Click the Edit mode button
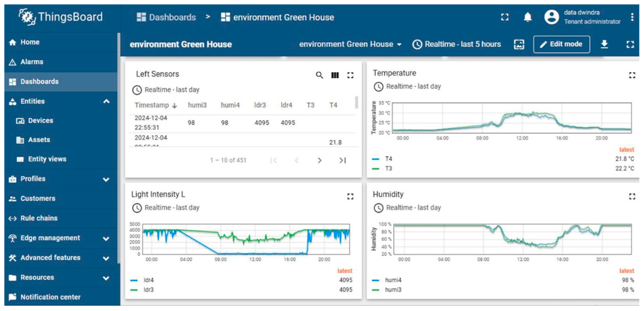Screen dimensions: 644x311 coord(562,44)
